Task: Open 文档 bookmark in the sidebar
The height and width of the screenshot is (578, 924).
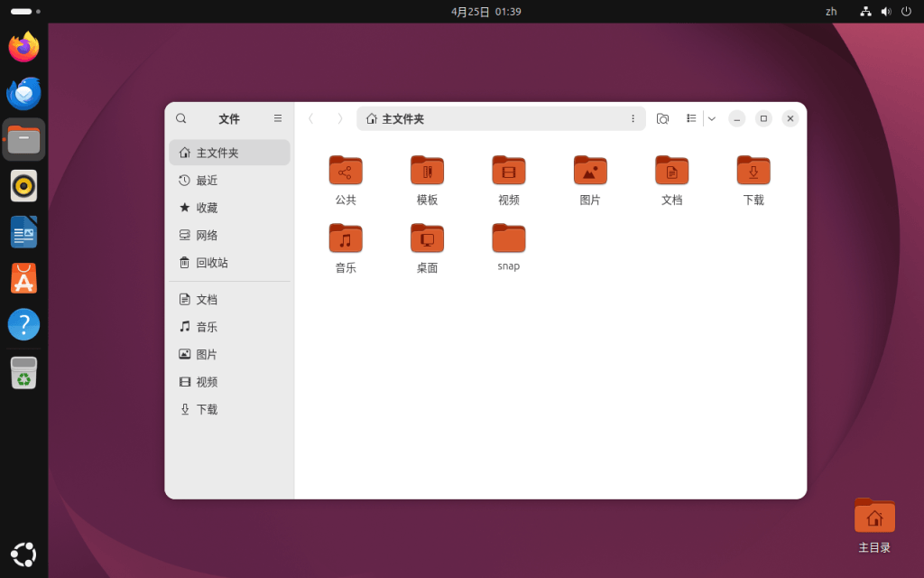Action: point(229,299)
